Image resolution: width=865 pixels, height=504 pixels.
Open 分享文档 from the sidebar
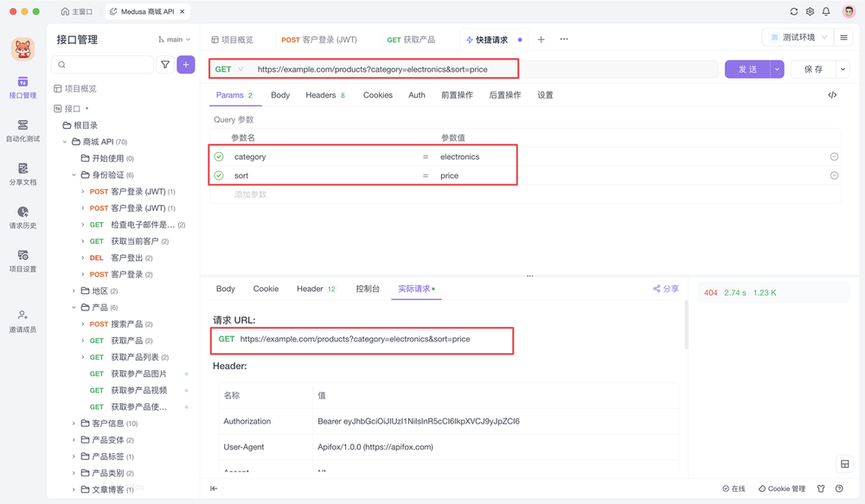tap(22, 175)
